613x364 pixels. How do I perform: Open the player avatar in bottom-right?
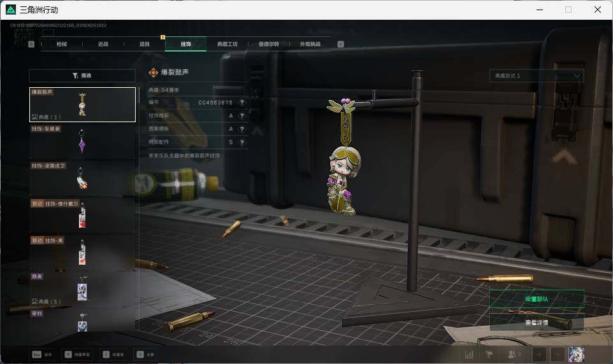tap(576, 354)
